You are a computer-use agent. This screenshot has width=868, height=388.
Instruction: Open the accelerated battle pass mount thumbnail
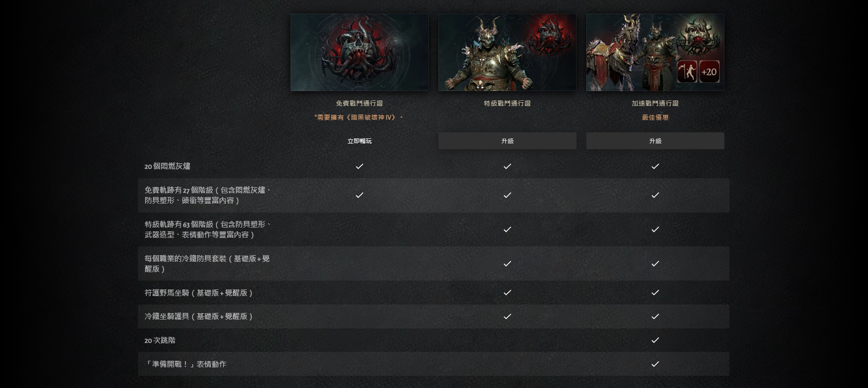coord(655,52)
